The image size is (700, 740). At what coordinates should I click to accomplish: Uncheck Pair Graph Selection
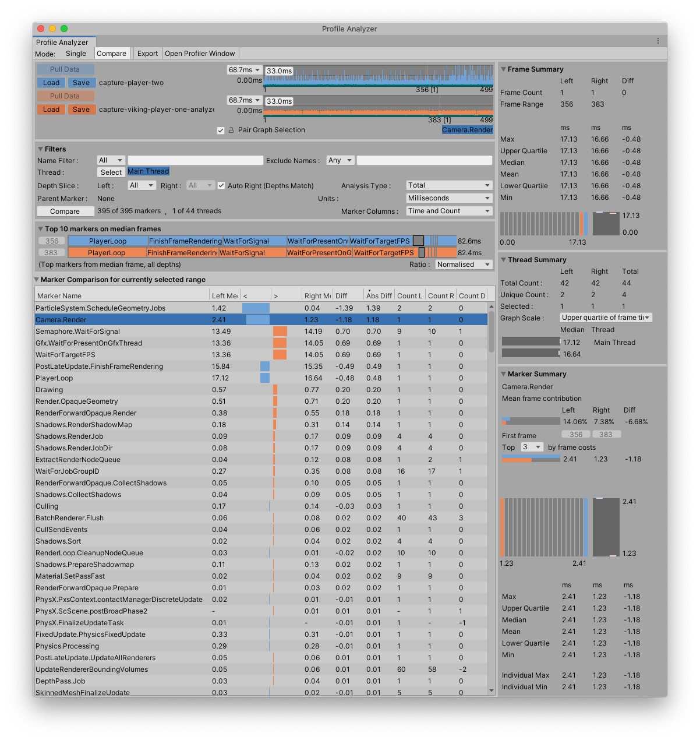click(221, 130)
